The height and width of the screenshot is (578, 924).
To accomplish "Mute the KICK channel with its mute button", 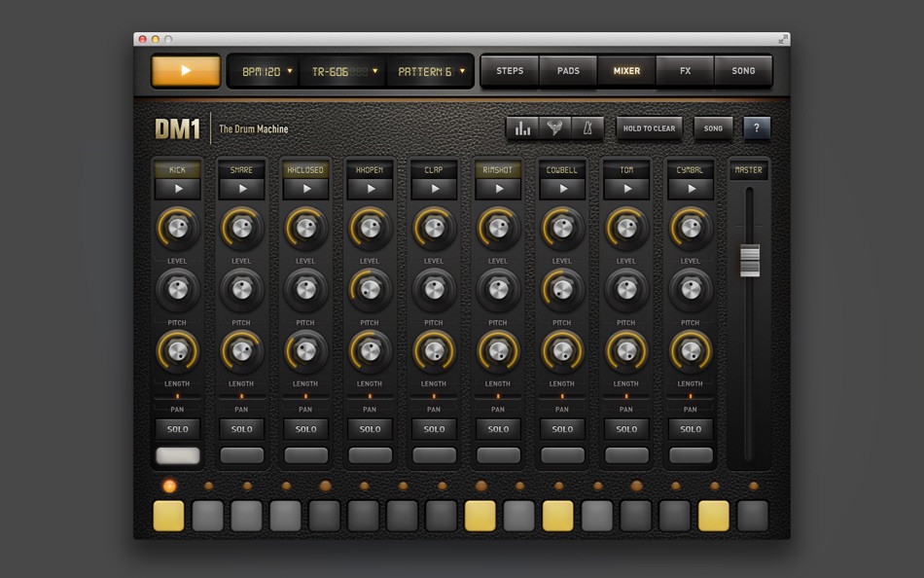I will 177,454.
